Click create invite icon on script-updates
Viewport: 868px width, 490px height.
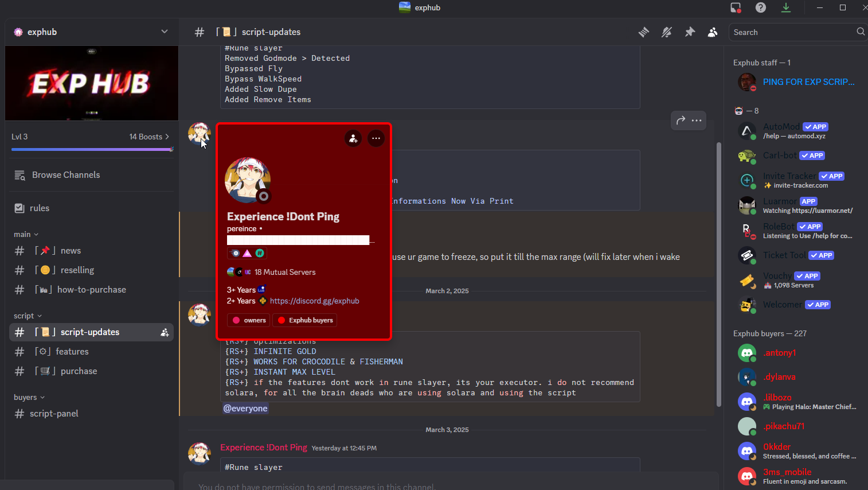pyautogui.click(x=165, y=332)
